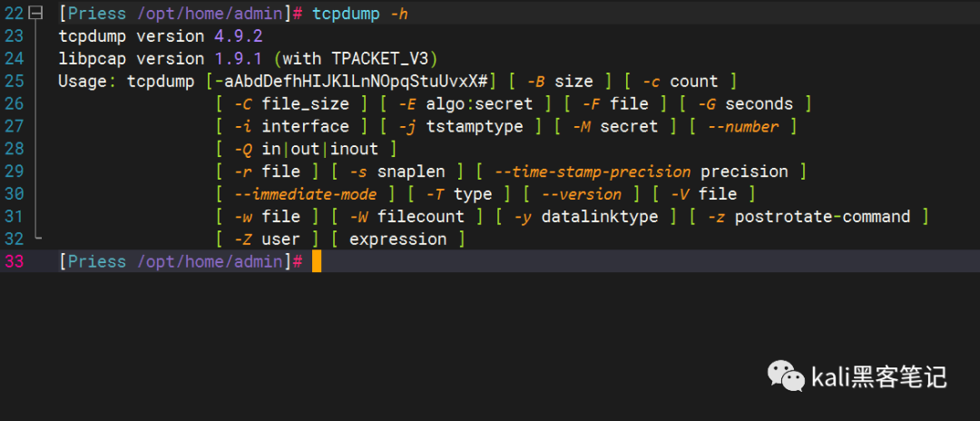The image size is (980, 421).
Task: Click the '-B' option
Action: click(535, 81)
